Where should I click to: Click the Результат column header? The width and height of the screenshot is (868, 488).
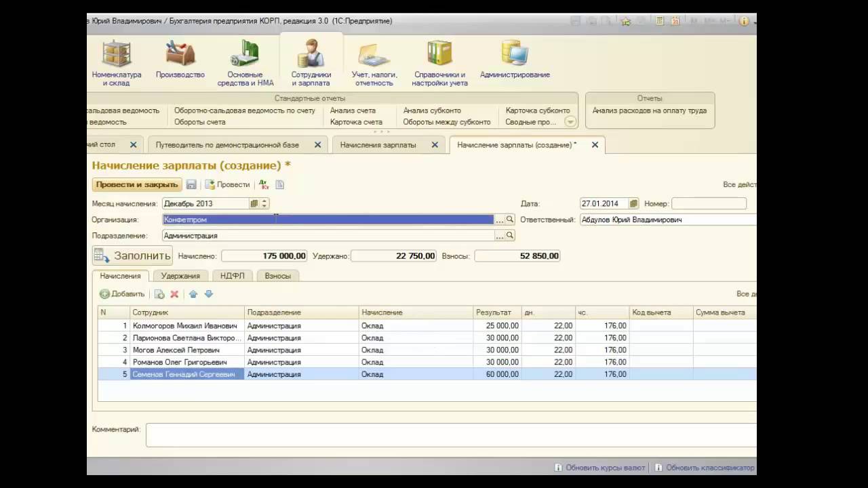point(497,312)
